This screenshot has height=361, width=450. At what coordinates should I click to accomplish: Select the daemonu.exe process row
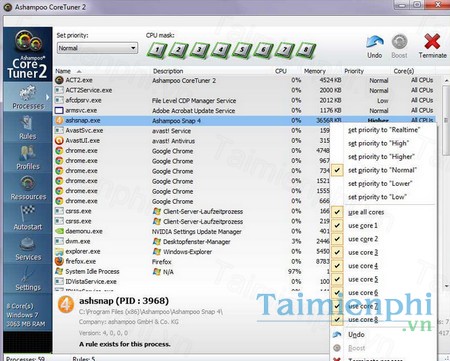(x=192, y=231)
